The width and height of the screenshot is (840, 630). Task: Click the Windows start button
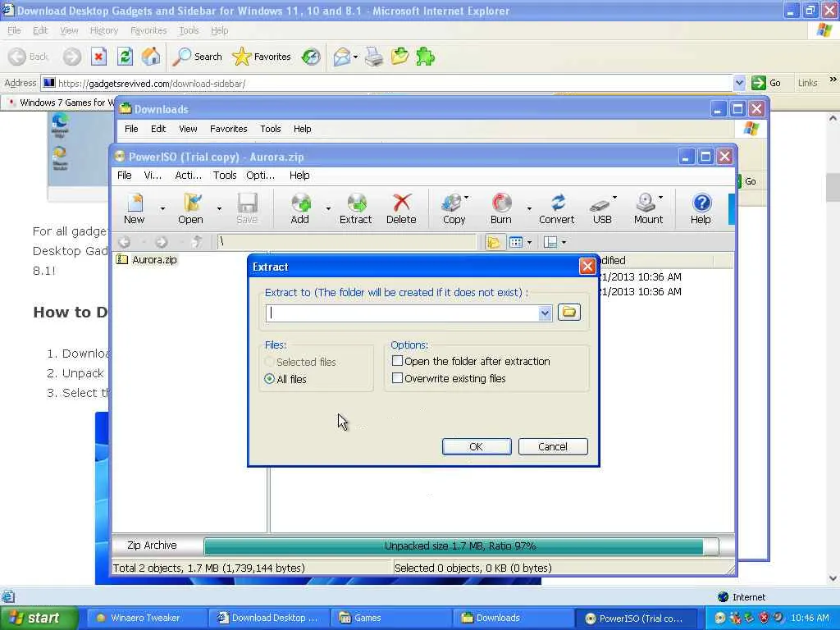click(39, 618)
